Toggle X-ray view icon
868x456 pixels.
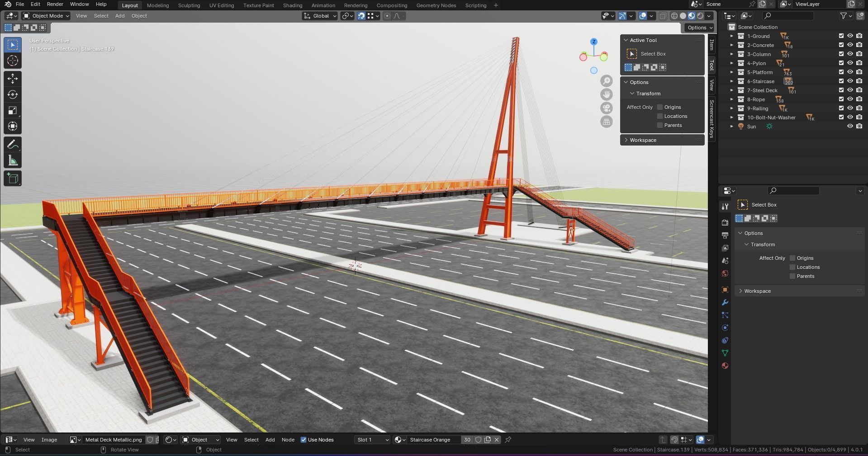click(663, 16)
